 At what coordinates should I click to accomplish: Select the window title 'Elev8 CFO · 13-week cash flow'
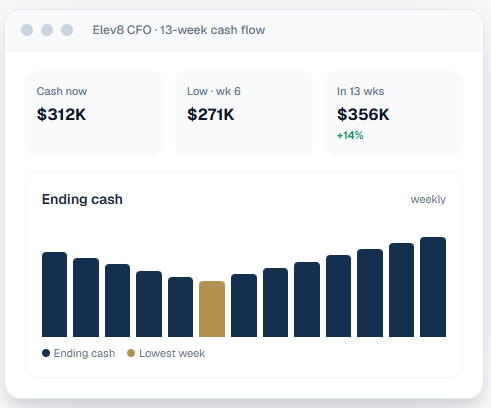point(179,30)
